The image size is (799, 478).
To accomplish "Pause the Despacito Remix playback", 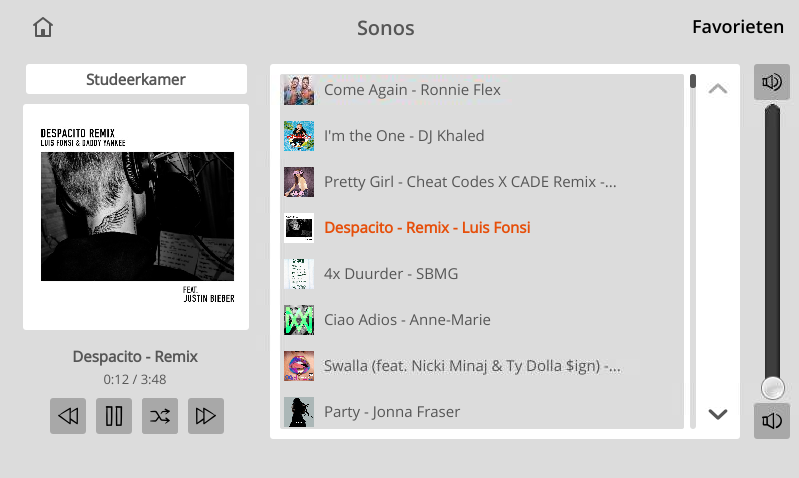I will pos(114,416).
